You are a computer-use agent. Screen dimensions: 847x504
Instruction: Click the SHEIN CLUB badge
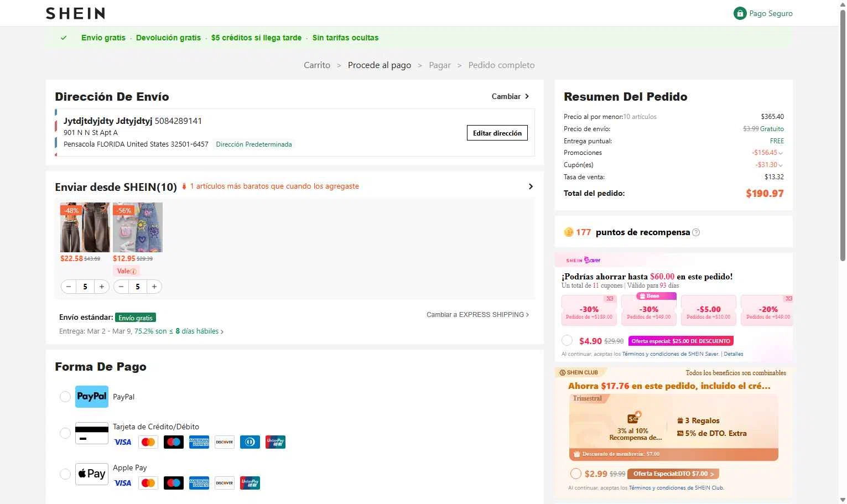pos(579,373)
